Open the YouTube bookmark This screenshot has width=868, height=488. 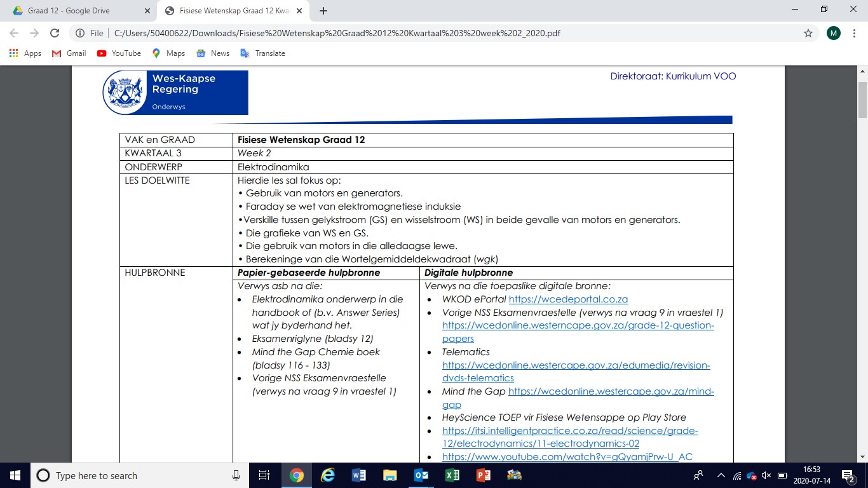pyautogui.click(x=119, y=53)
